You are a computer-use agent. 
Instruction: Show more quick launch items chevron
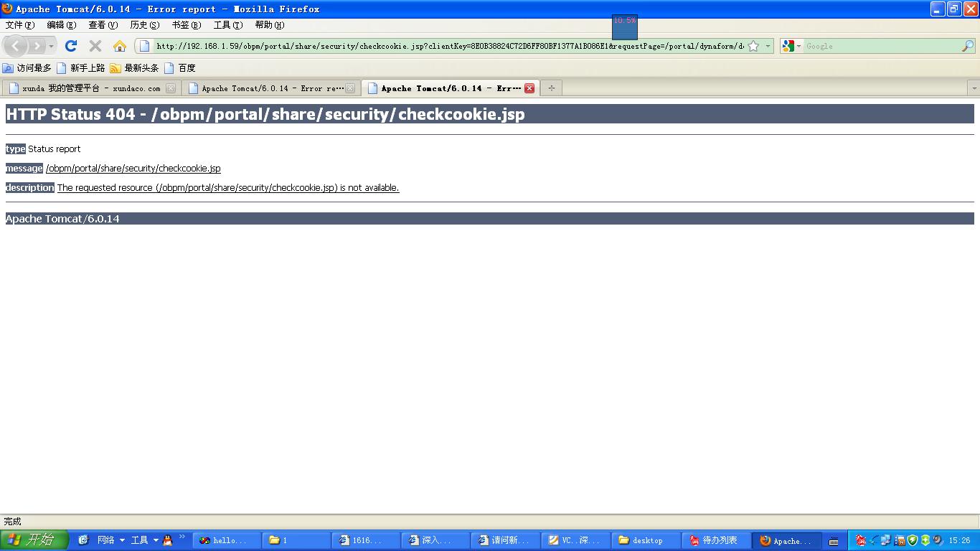click(182, 537)
